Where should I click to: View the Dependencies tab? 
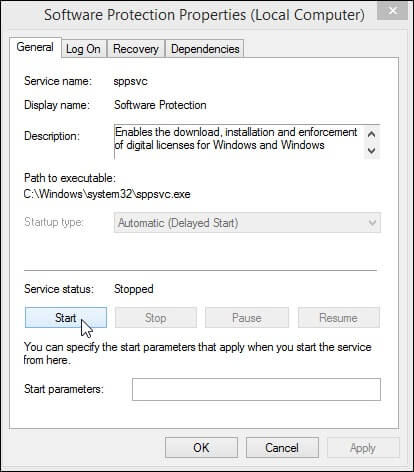pyautogui.click(x=205, y=49)
